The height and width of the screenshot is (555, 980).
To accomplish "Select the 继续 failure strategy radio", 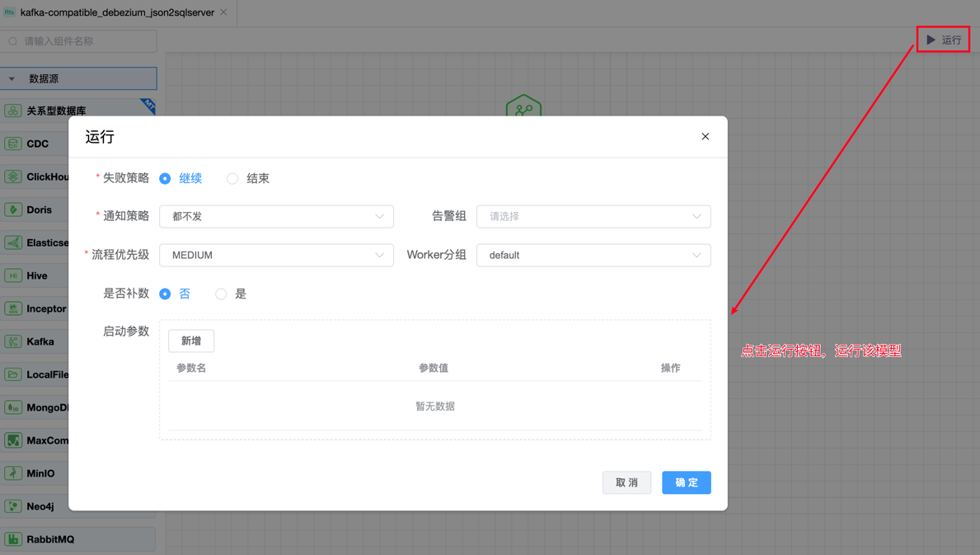I will 166,179.
